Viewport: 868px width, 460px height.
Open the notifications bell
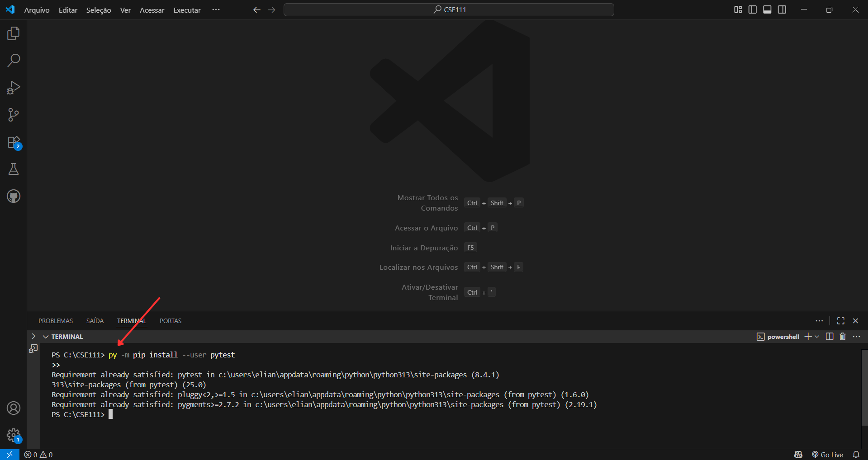[856, 455]
